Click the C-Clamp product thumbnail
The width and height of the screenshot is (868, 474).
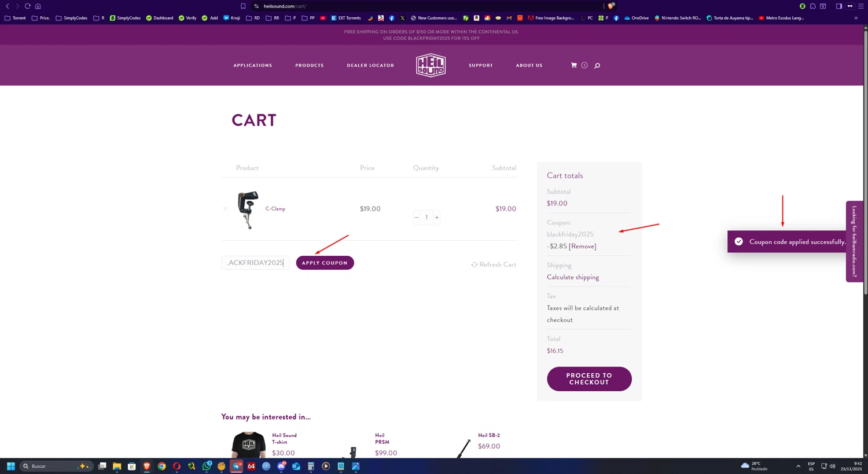coord(248,210)
